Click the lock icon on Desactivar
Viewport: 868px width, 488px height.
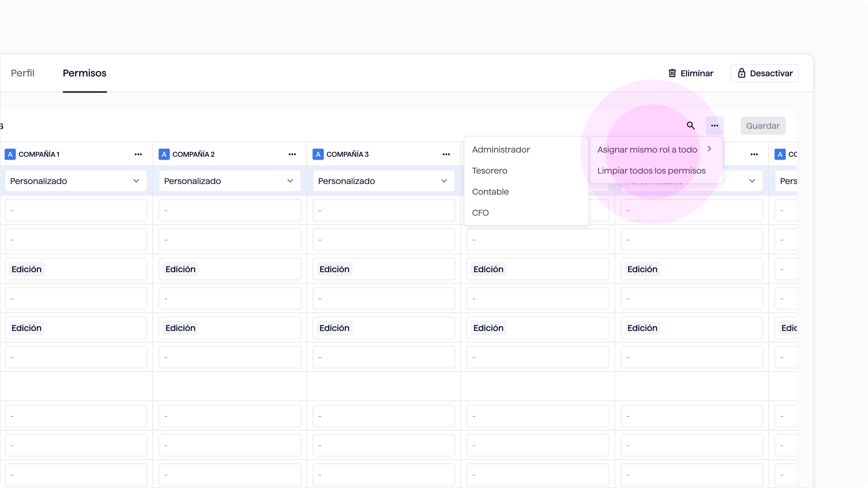tap(741, 73)
